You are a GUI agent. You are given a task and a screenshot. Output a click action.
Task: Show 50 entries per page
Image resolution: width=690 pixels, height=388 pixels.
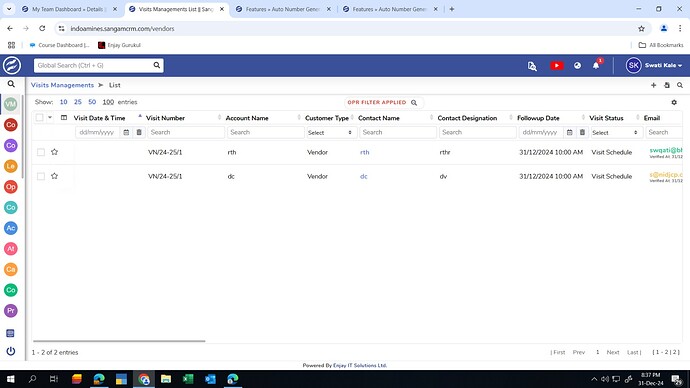pos(92,102)
